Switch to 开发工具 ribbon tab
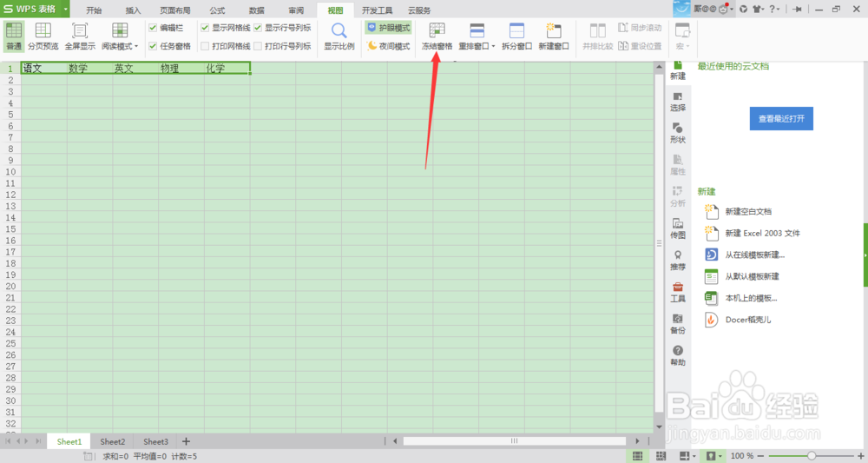This screenshot has height=463, width=868. click(x=377, y=10)
